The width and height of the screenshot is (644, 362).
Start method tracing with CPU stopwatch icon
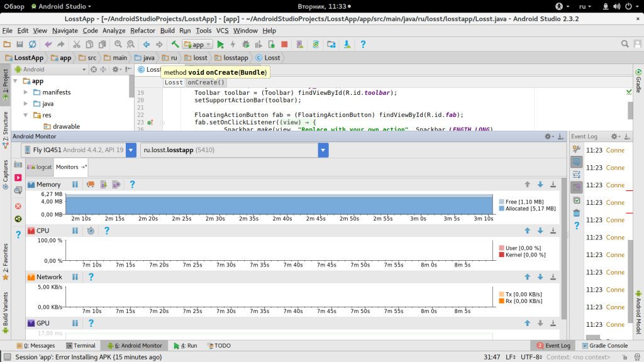(x=91, y=231)
